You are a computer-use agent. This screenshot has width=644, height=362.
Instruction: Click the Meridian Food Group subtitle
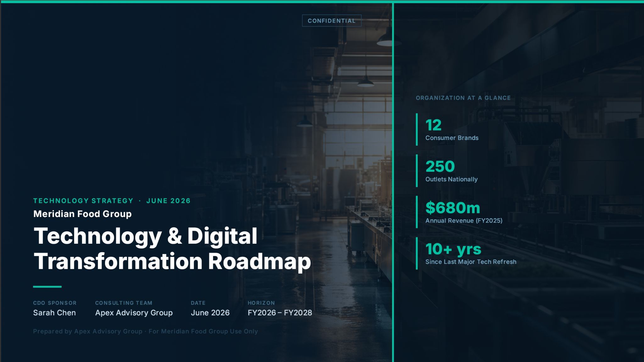[82, 214]
